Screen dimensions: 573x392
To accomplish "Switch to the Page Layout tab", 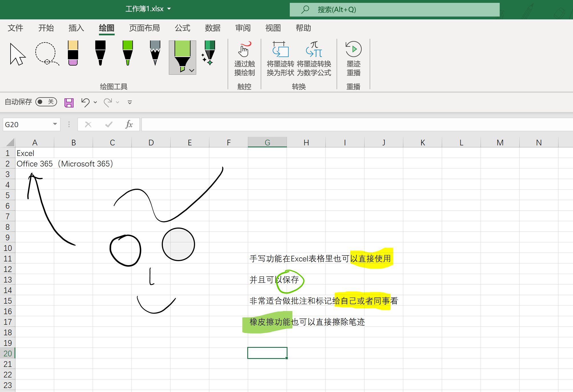I will coord(144,28).
